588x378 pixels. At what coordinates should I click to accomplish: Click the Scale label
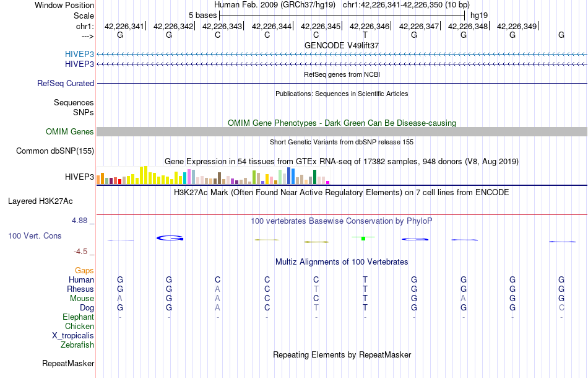[84, 15]
